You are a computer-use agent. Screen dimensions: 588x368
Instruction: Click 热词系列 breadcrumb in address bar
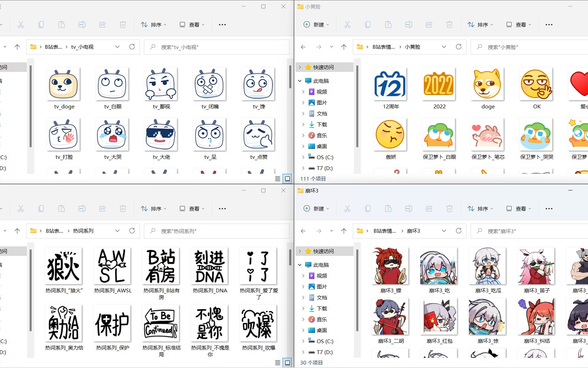coord(83,231)
